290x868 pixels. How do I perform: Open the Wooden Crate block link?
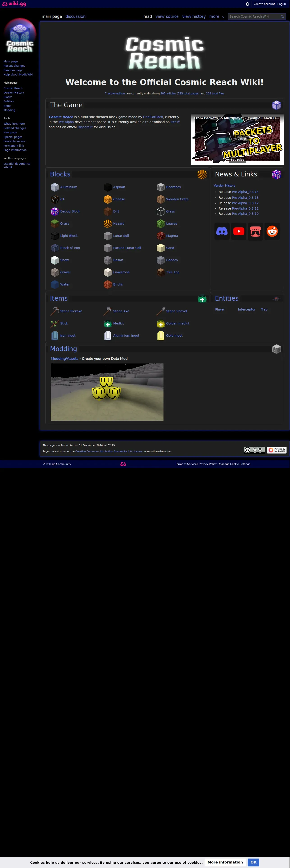click(x=177, y=199)
